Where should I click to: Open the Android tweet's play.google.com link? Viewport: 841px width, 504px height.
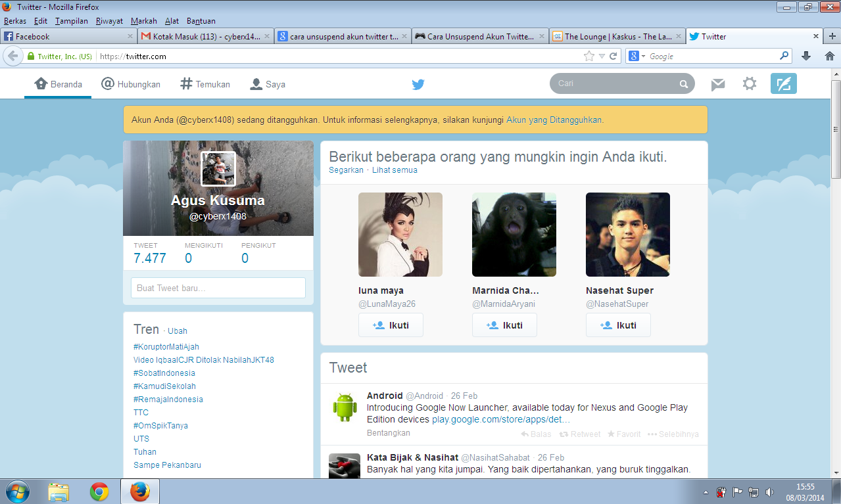click(501, 419)
